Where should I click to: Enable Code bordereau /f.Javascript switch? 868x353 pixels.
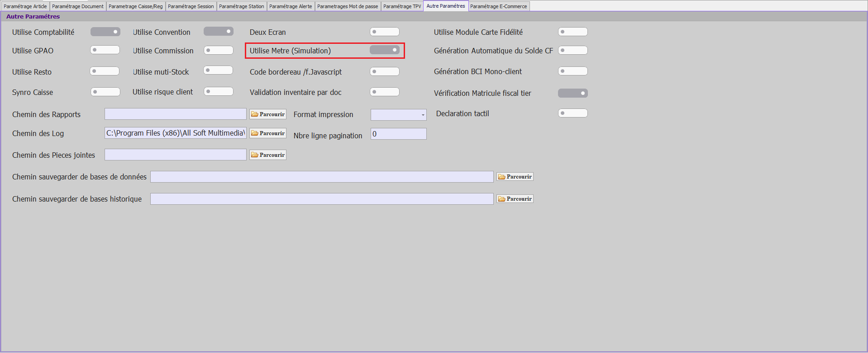click(385, 71)
